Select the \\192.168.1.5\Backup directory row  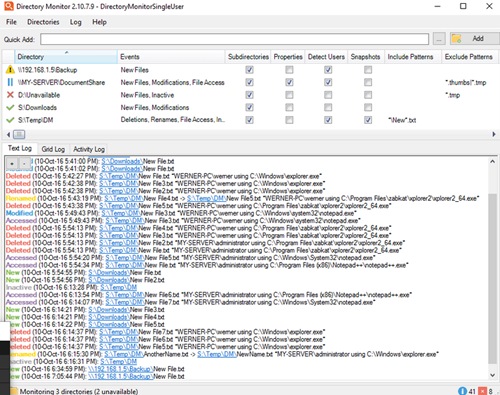pyautogui.click(x=250, y=70)
